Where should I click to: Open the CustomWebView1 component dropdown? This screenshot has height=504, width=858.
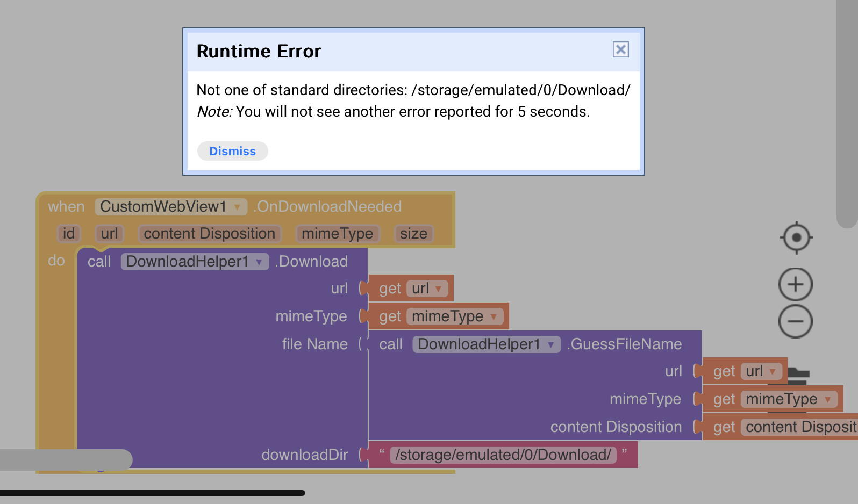pyautogui.click(x=237, y=207)
